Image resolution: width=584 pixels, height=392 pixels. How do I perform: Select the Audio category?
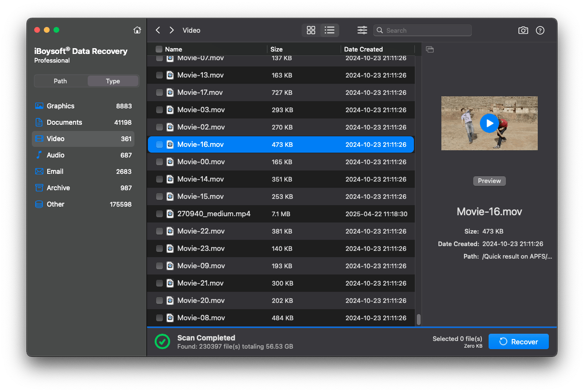point(55,155)
